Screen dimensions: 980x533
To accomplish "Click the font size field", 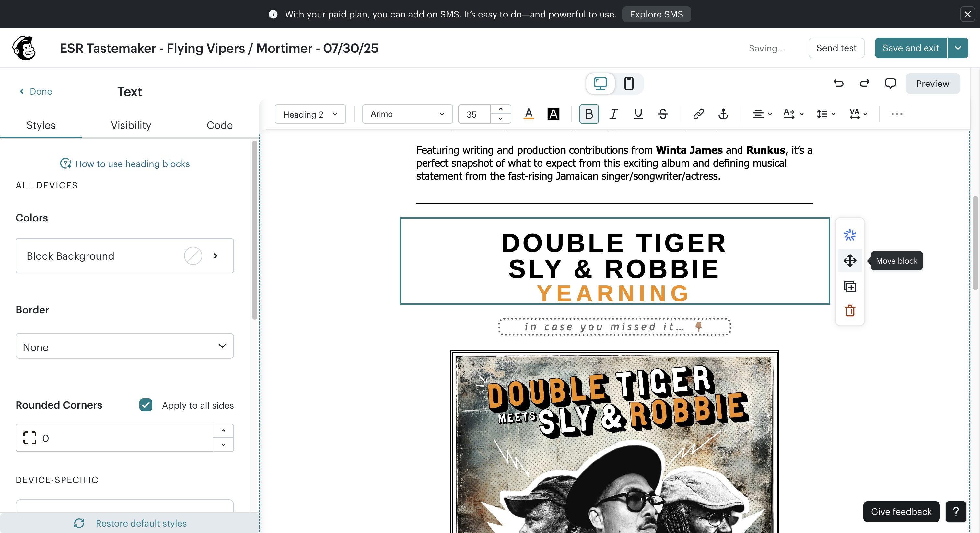I will 474,114.
